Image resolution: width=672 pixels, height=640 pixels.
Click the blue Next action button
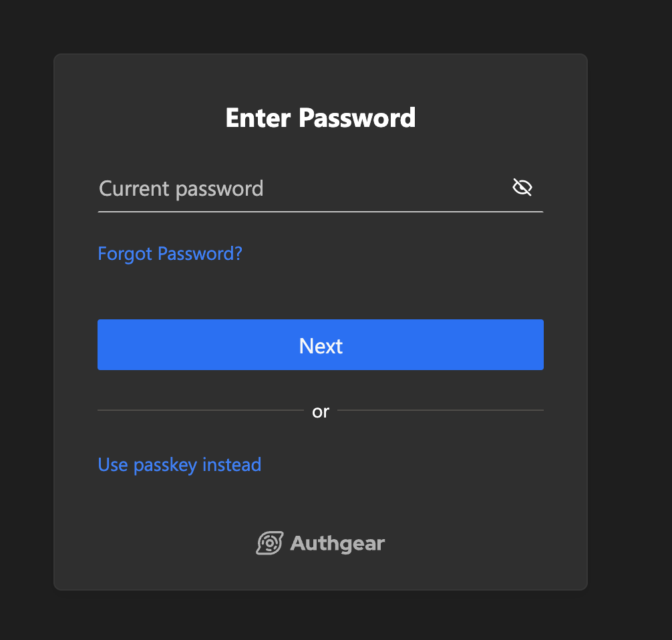[x=321, y=345]
